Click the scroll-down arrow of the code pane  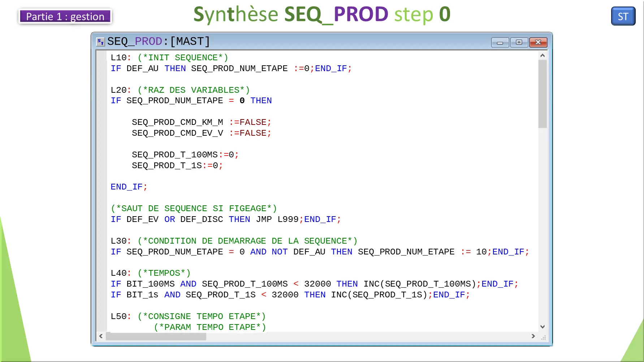pyautogui.click(x=543, y=326)
